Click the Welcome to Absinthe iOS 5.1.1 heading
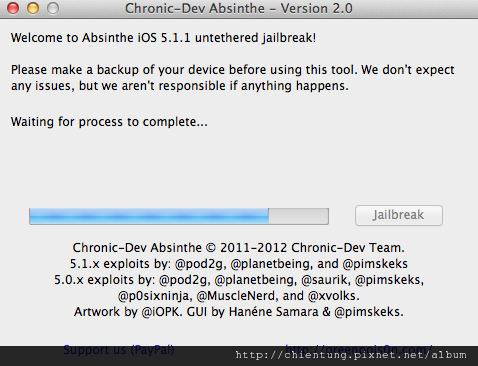This screenshot has height=366, width=478. (x=163, y=38)
